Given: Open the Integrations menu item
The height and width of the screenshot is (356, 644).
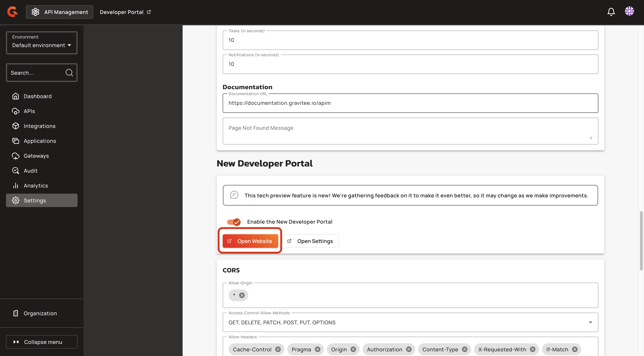Looking at the screenshot, I should (40, 126).
